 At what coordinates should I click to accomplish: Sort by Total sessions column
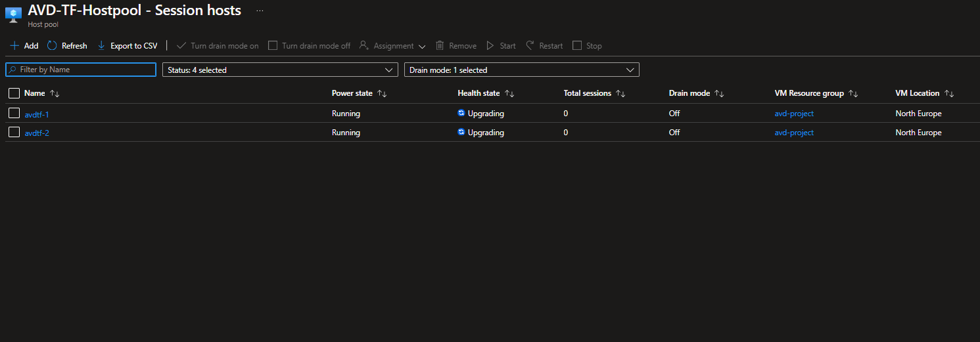pos(620,94)
